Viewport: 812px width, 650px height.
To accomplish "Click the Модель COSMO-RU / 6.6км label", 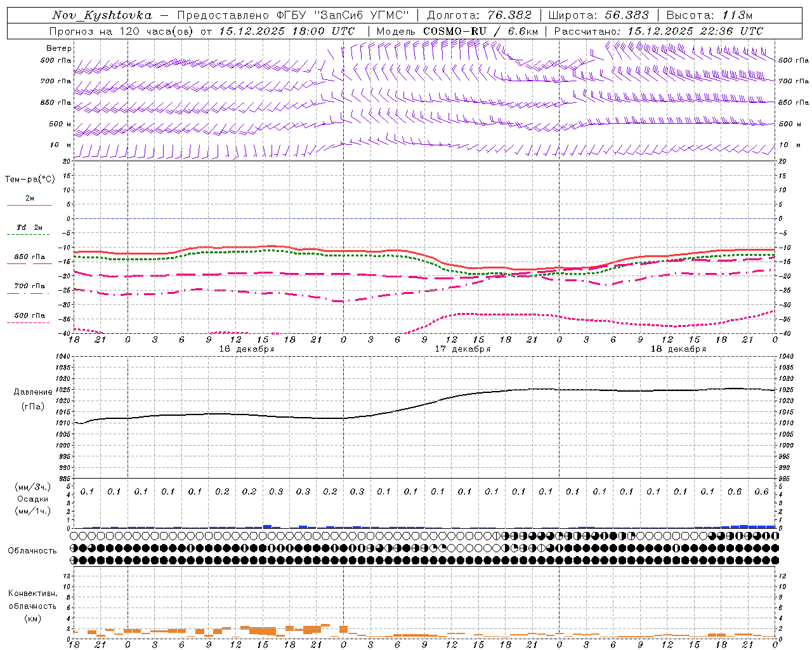I will (457, 31).
